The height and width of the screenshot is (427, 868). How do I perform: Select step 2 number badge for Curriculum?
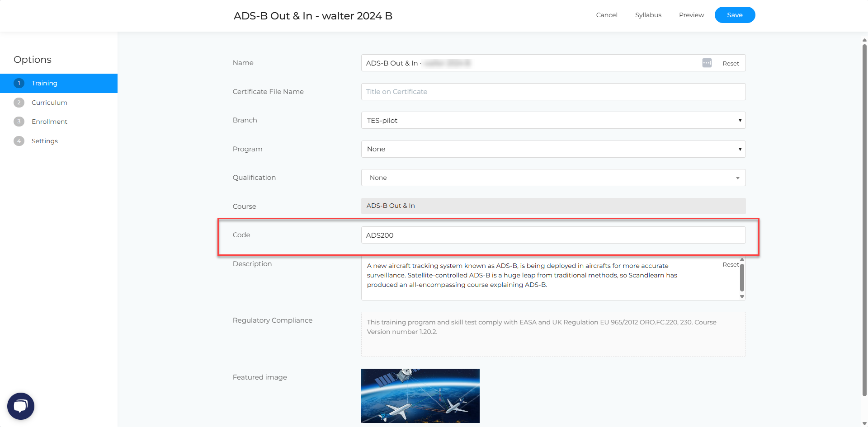click(19, 103)
